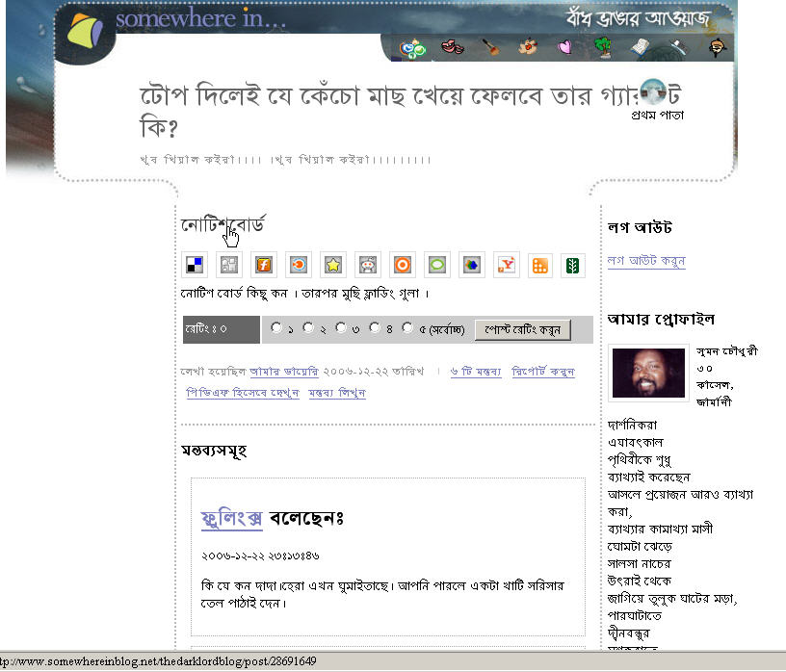This screenshot has height=672, width=786.
Task: Open the আমার ডায়েরি category link
Action: click(284, 372)
